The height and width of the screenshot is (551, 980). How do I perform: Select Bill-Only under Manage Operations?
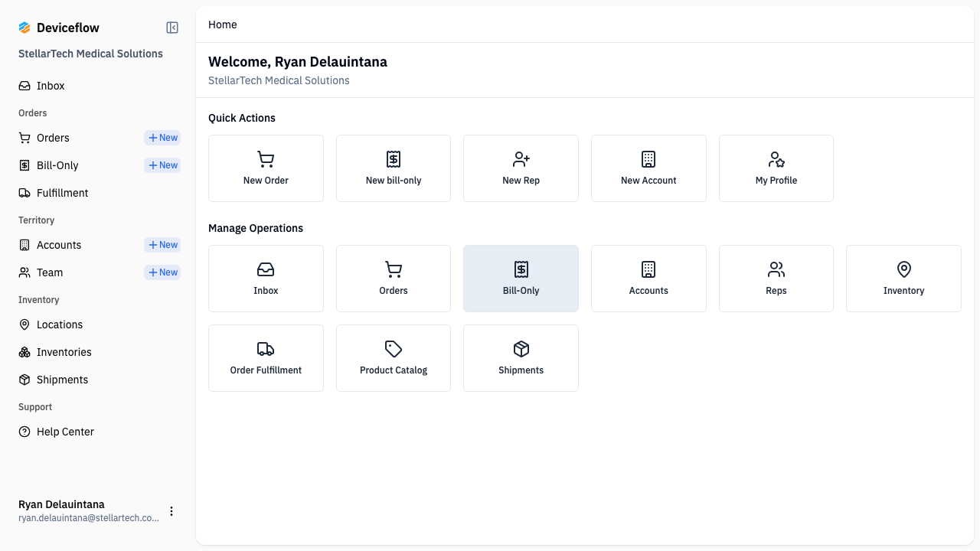click(521, 278)
